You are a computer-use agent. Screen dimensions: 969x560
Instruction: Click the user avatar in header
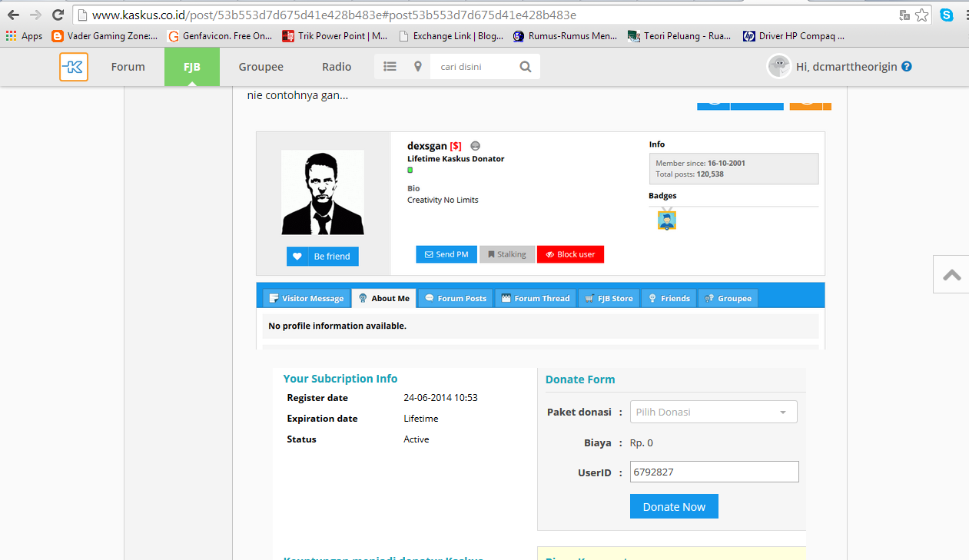[779, 67]
